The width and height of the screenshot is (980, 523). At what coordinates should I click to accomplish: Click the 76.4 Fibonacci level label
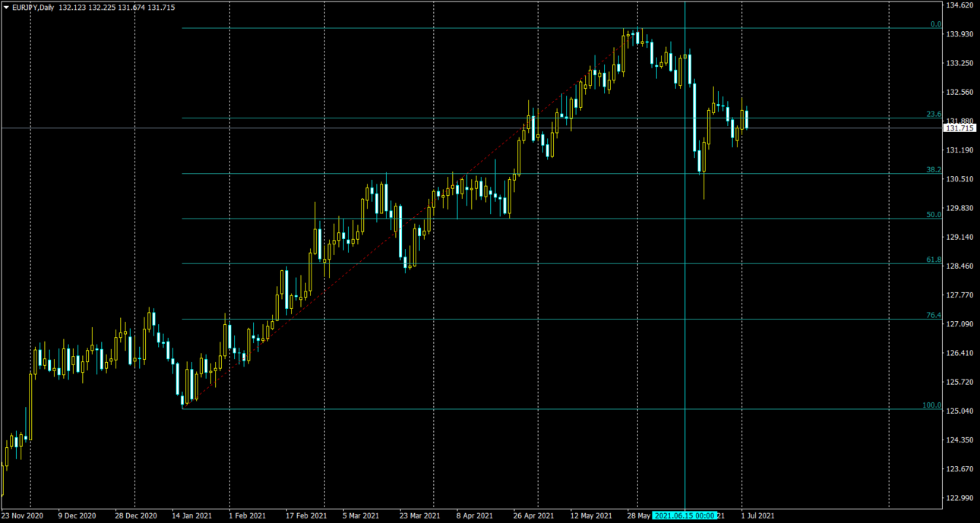pyautogui.click(x=934, y=315)
